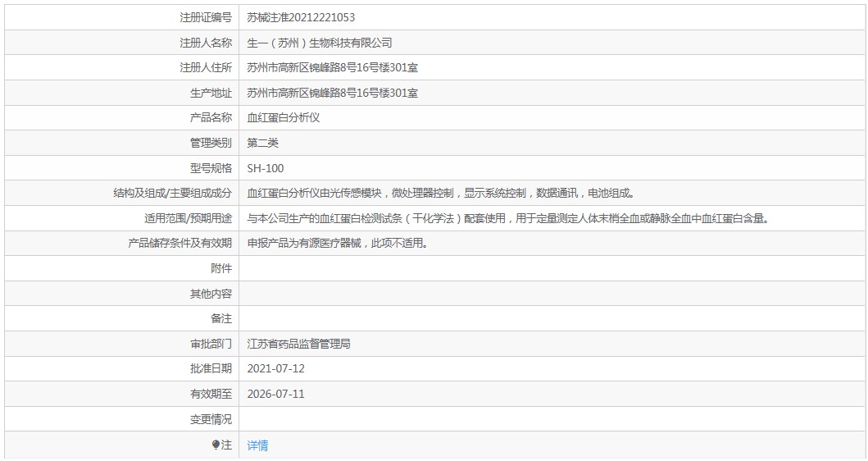Click the 审批部门 label

click(211, 344)
